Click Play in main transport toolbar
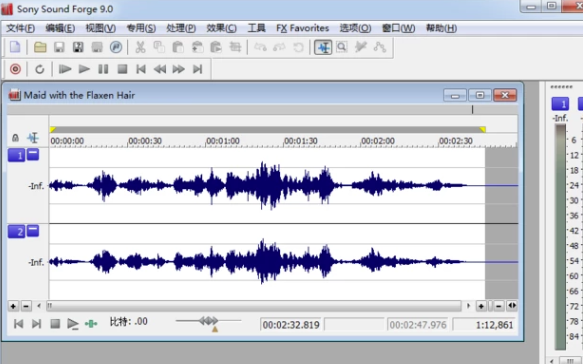Image resolution: width=583 pixels, height=364 pixels. (x=84, y=69)
